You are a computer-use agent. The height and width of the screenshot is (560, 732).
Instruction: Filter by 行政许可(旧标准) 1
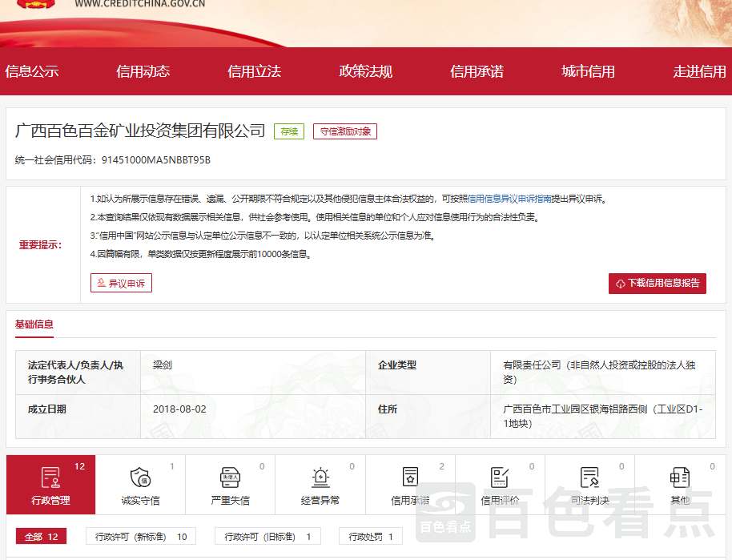click(x=267, y=537)
